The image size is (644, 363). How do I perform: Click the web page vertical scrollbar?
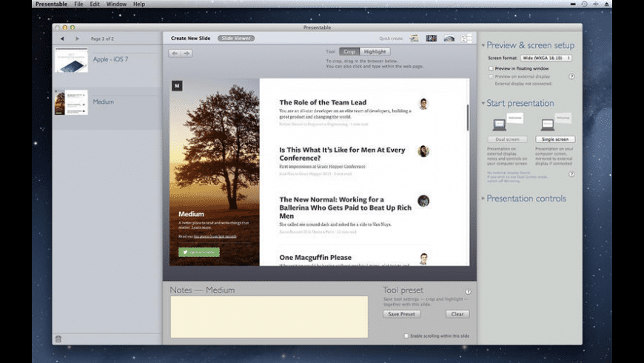[x=467, y=118]
